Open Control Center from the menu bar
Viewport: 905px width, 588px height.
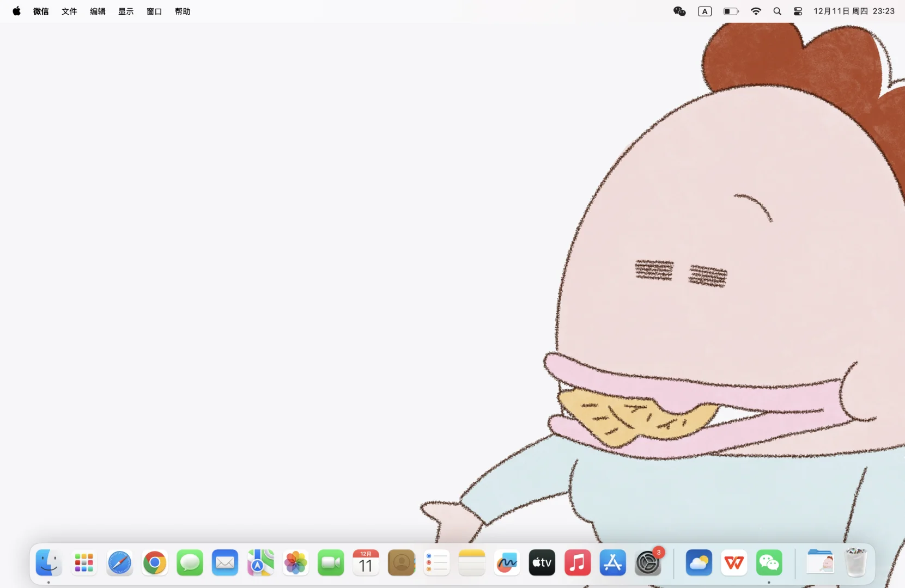[x=797, y=11]
